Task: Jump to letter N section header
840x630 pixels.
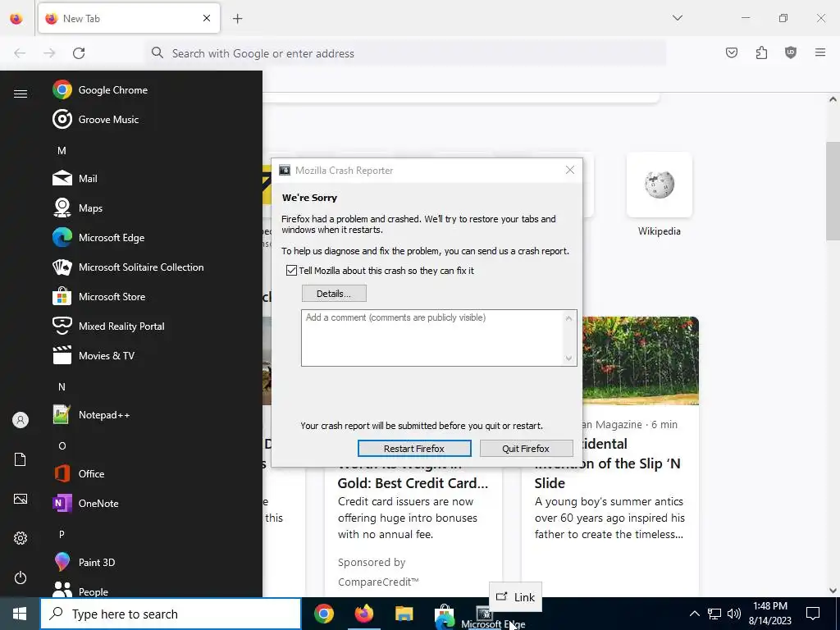Action: [62, 387]
